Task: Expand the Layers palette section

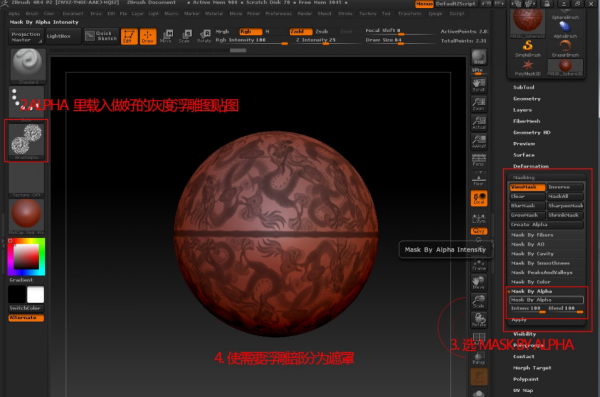Action: (522, 110)
